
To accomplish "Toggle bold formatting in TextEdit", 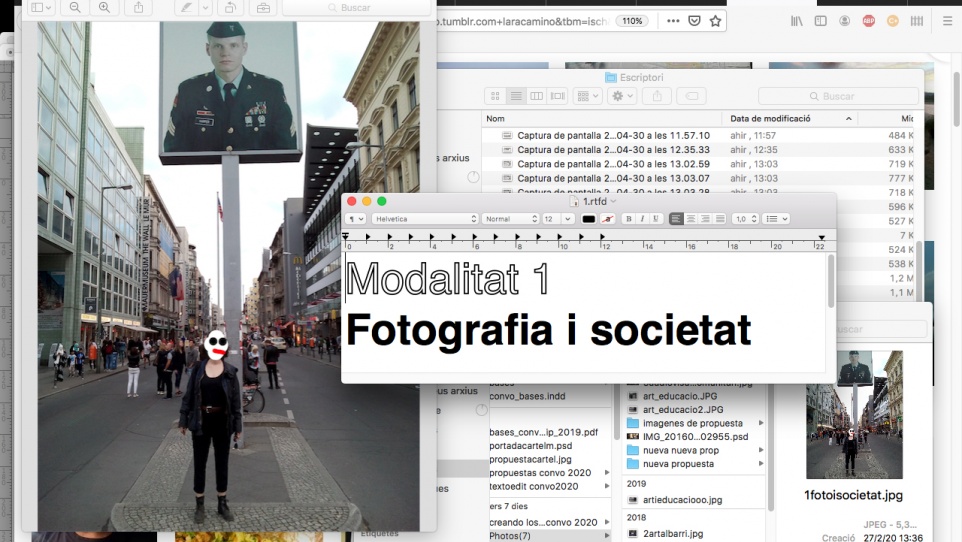I will pos(628,219).
